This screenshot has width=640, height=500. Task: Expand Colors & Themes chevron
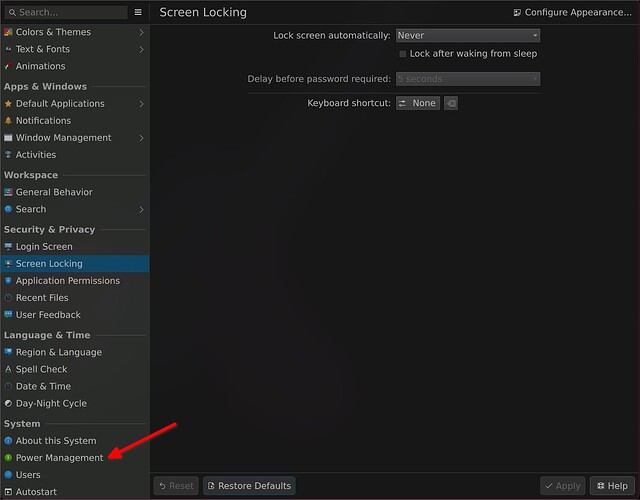[x=141, y=32]
